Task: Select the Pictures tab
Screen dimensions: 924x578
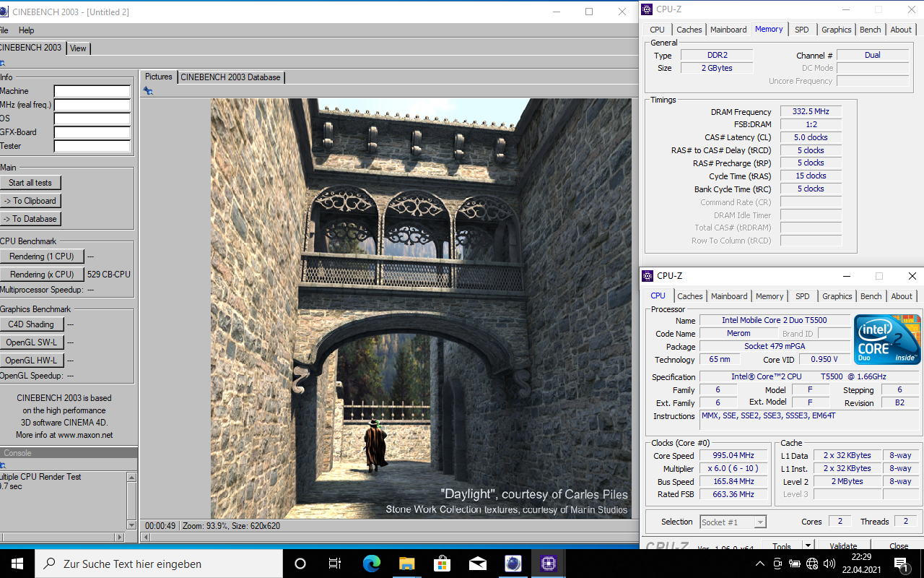Action: point(158,77)
